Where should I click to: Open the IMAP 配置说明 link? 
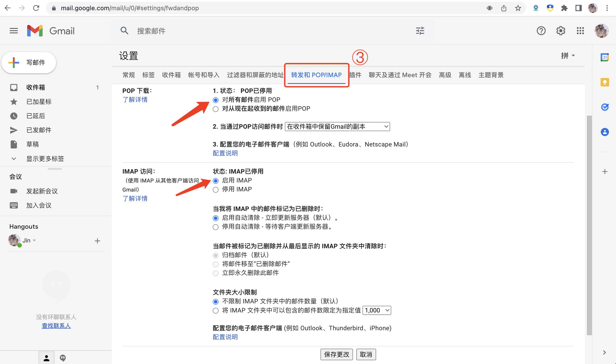click(x=225, y=337)
